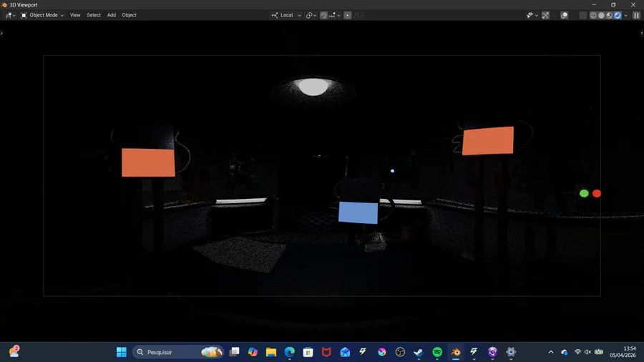This screenshot has width=644, height=362.
Task: Switch to material preview shading
Action: [x=610, y=15]
